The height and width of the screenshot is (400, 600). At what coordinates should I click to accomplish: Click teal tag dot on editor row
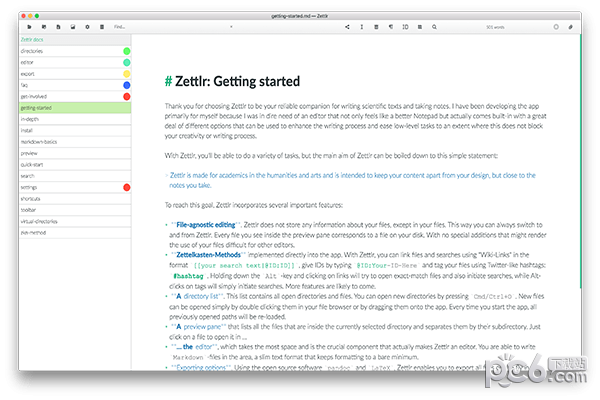(127, 62)
